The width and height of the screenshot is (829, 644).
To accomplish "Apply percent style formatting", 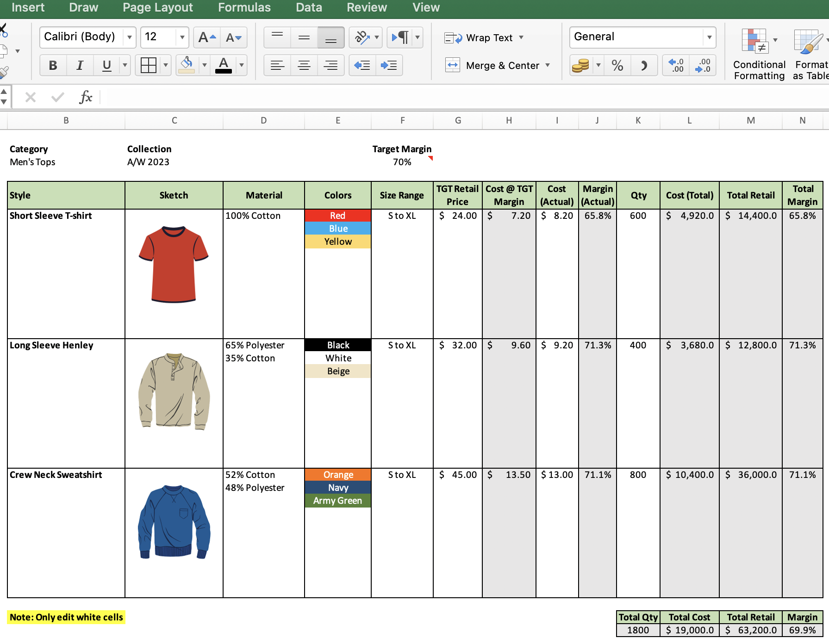I will [617, 65].
